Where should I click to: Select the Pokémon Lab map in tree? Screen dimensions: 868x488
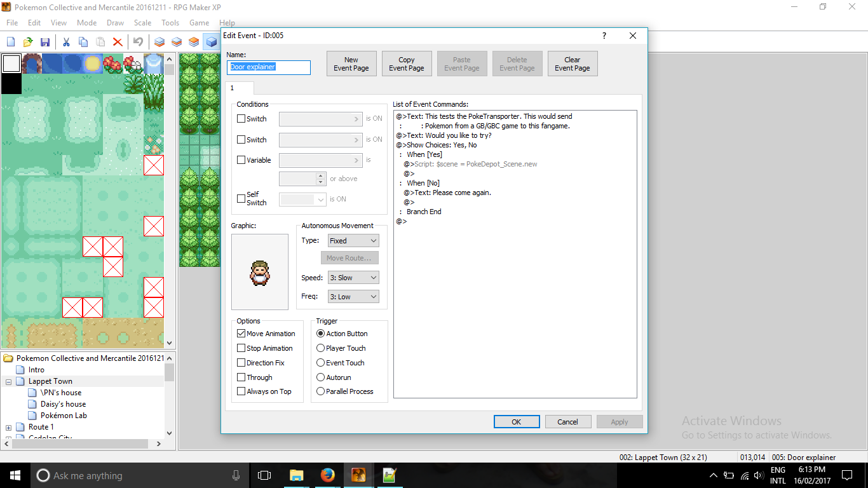point(64,416)
